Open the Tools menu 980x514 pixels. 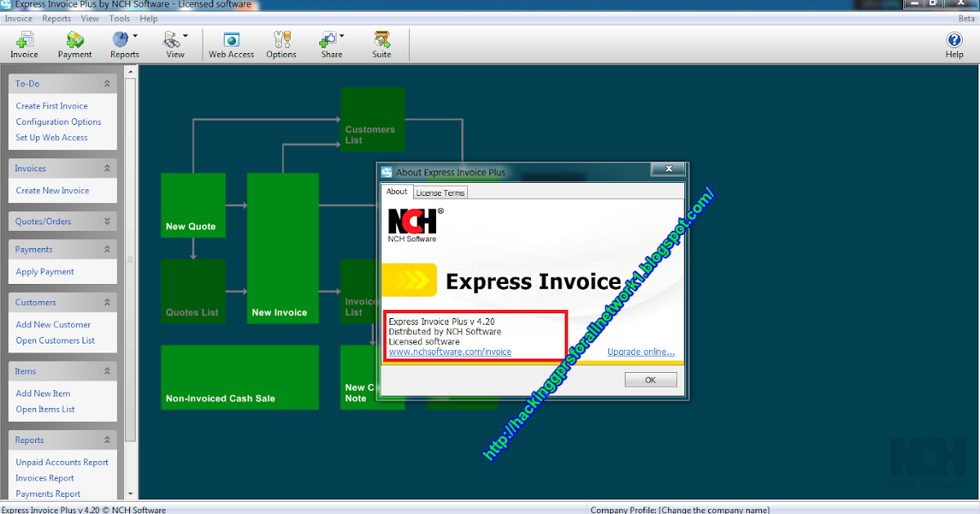tap(119, 18)
